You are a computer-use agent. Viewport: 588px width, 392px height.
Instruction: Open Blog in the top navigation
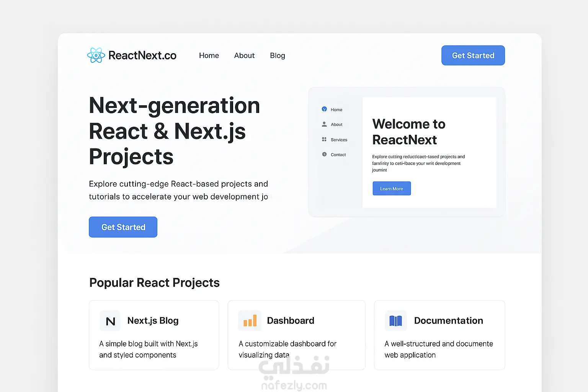[x=278, y=56]
